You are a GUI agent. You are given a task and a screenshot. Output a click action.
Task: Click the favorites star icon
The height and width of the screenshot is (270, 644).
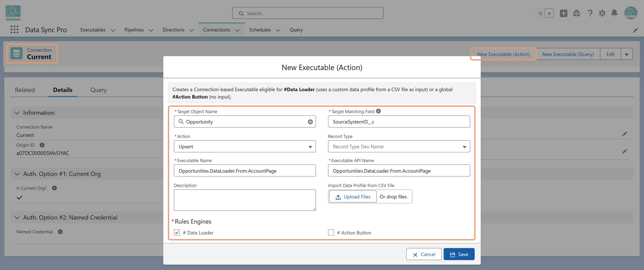pos(540,13)
